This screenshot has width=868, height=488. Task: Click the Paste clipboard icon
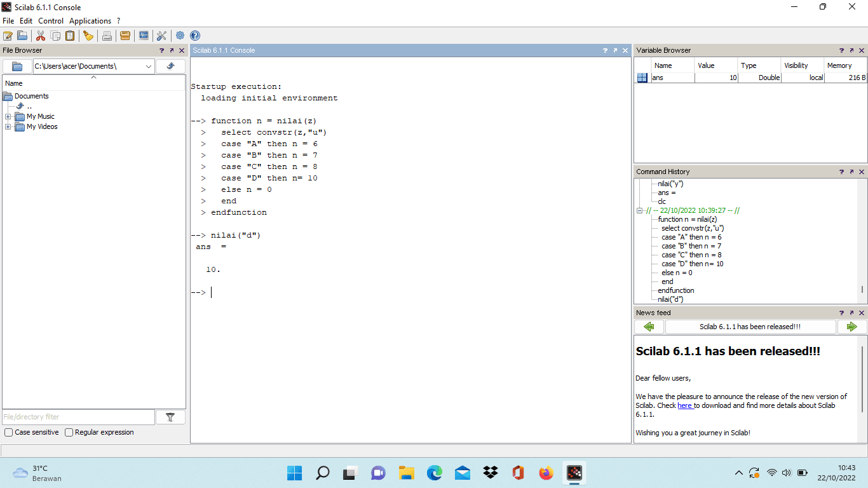click(70, 36)
